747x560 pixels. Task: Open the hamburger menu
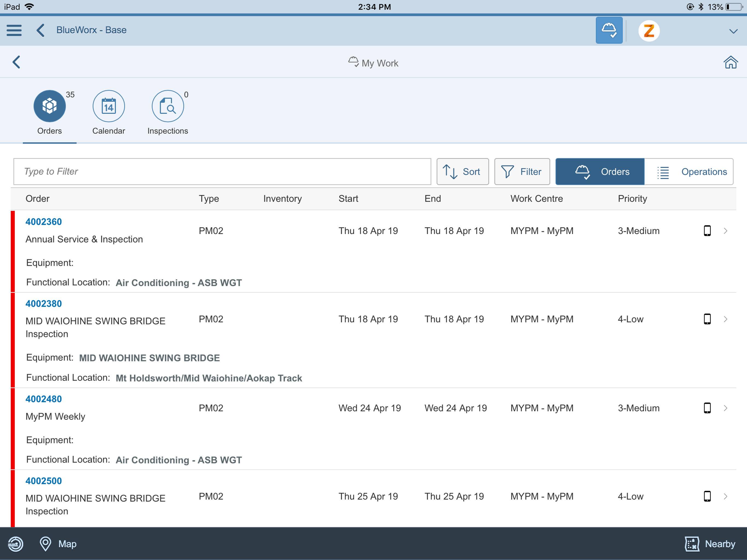point(14,30)
